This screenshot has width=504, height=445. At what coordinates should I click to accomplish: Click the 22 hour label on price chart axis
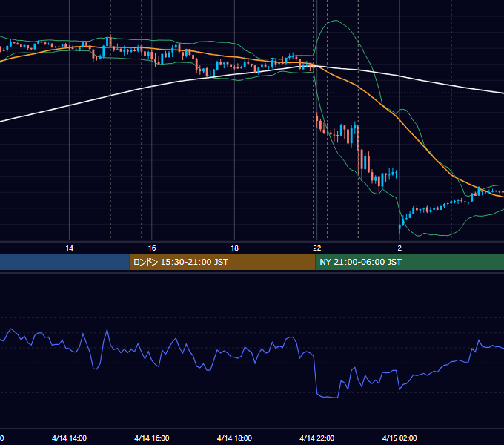(x=317, y=248)
